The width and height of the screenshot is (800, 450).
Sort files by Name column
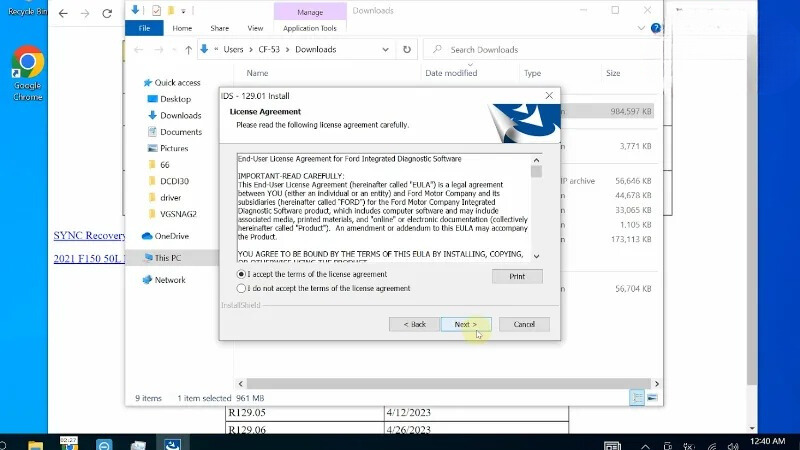point(257,73)
